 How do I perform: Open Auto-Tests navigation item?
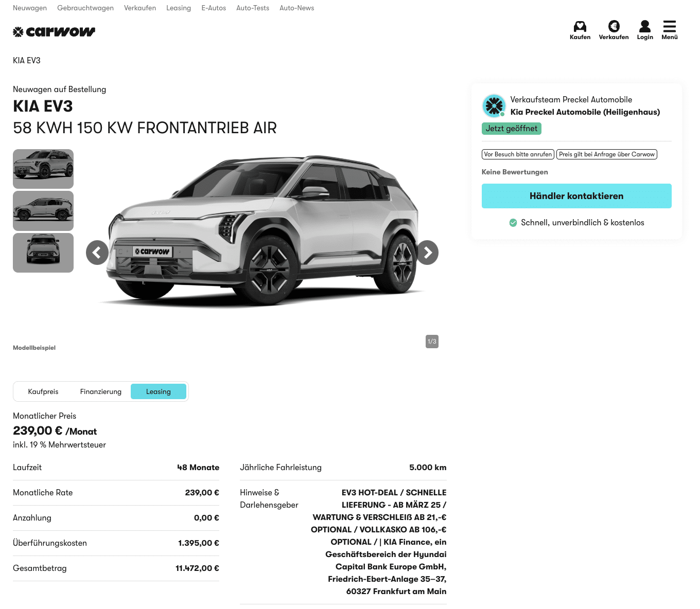point(253,8)
